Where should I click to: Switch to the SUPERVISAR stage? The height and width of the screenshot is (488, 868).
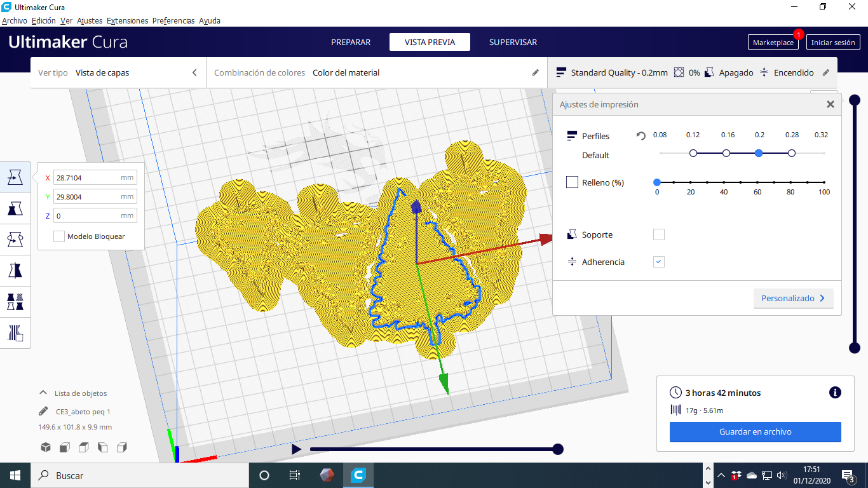click(513, 42)
